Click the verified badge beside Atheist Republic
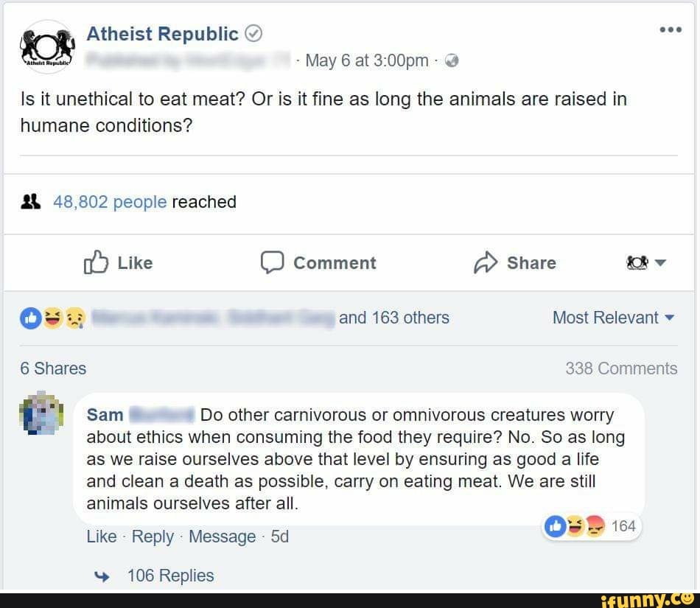700x608 pixels. click(x=253, y=33)
